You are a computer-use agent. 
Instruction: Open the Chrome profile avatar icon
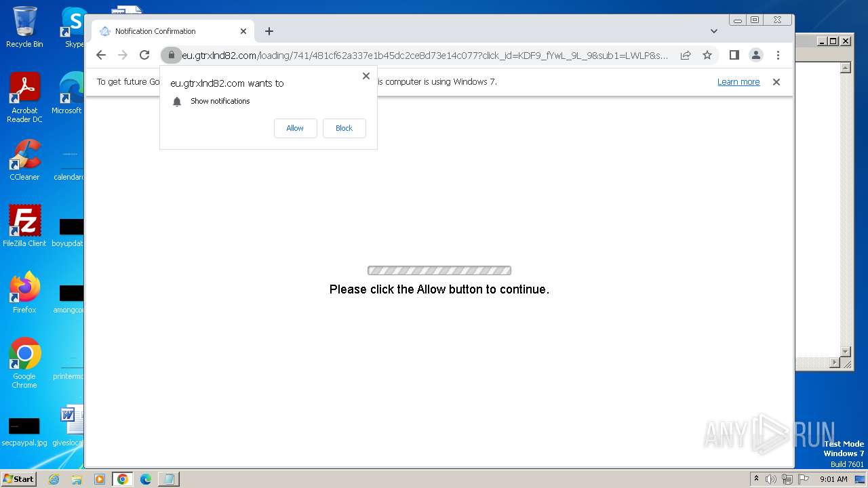click(755, 55)
